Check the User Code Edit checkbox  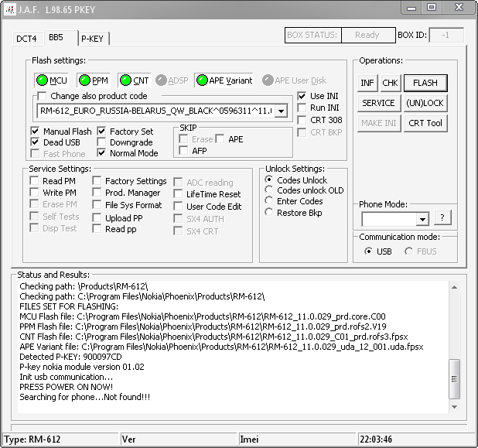(x=178, y=206)
